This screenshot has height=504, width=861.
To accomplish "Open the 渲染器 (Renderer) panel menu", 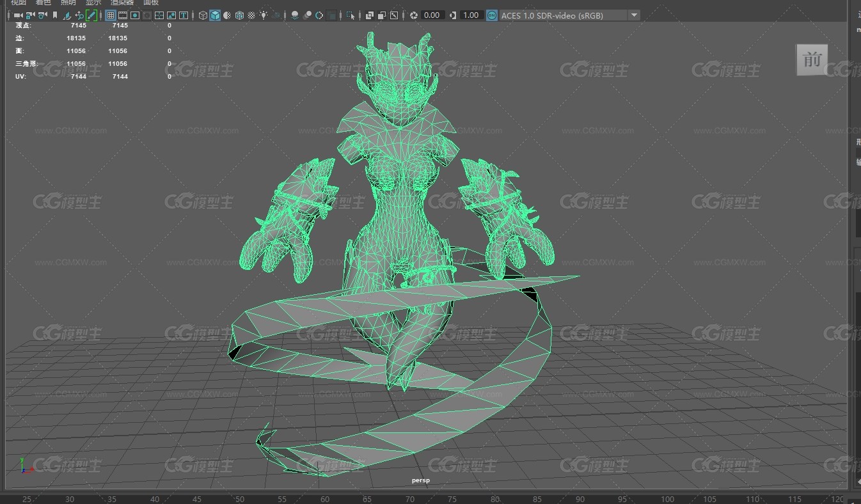I will pyautogui.click(x=122, y=3).
